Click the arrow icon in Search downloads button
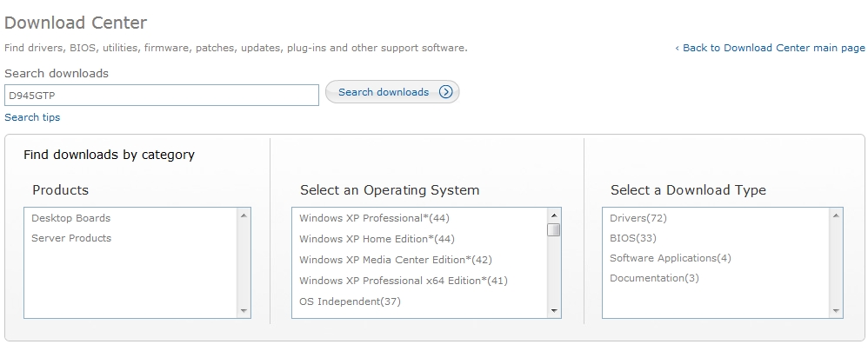This screenshot has width=868, height=351. coord(446,92)
